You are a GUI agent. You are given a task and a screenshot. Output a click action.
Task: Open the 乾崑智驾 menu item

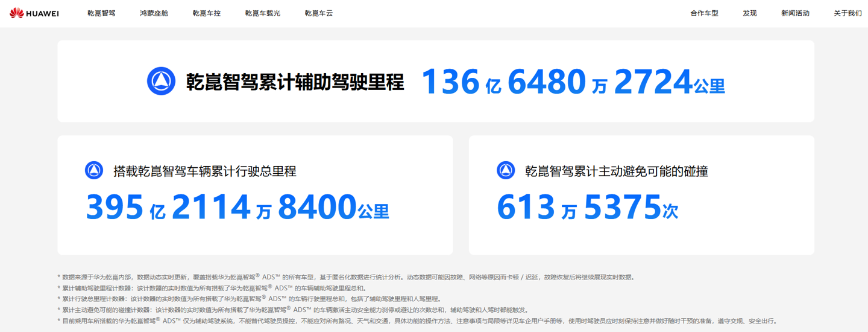point(101,13)
